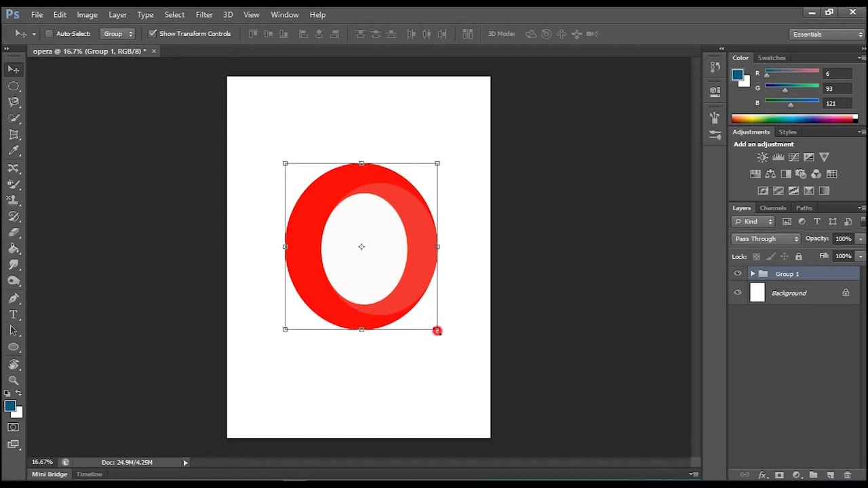Click the foreground color swatch in Color panel
Viewport: 868px width, 488px height.
(738, 75)
